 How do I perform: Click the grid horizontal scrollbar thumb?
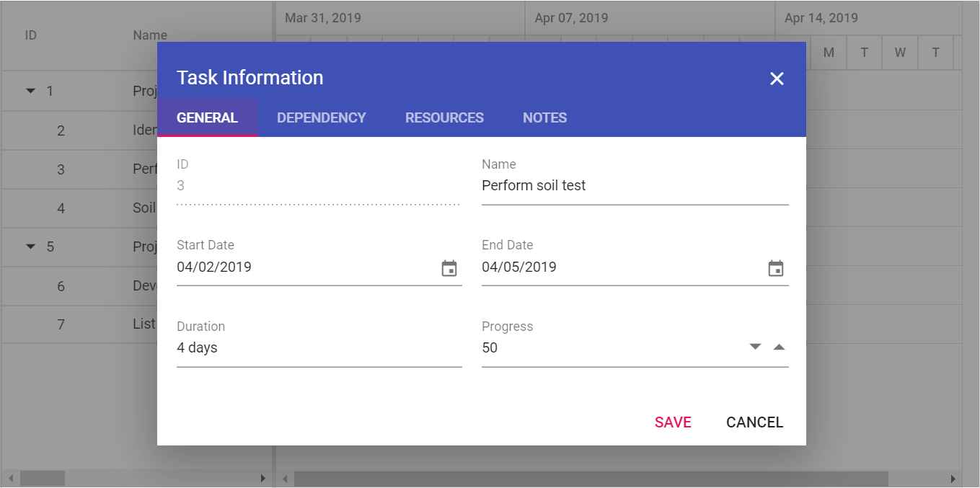(x=43, y=479)
